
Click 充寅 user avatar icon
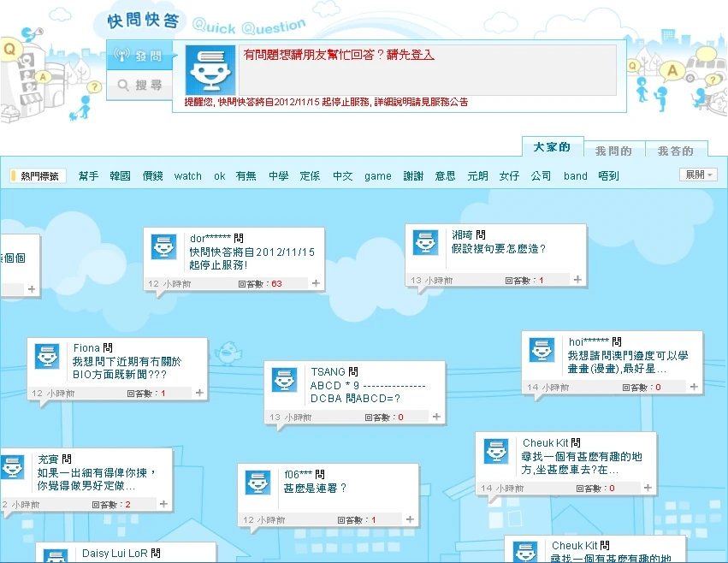(13, 467)
